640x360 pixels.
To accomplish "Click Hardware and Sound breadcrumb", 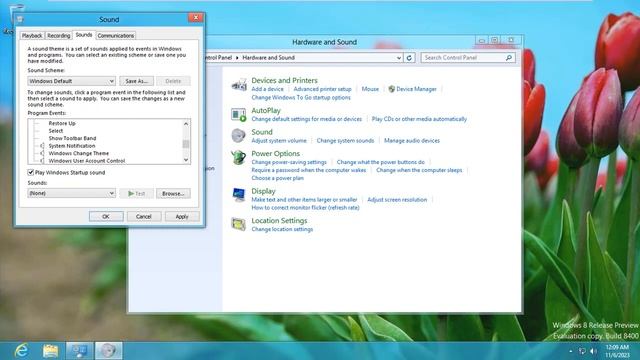I will coord(269,58).
